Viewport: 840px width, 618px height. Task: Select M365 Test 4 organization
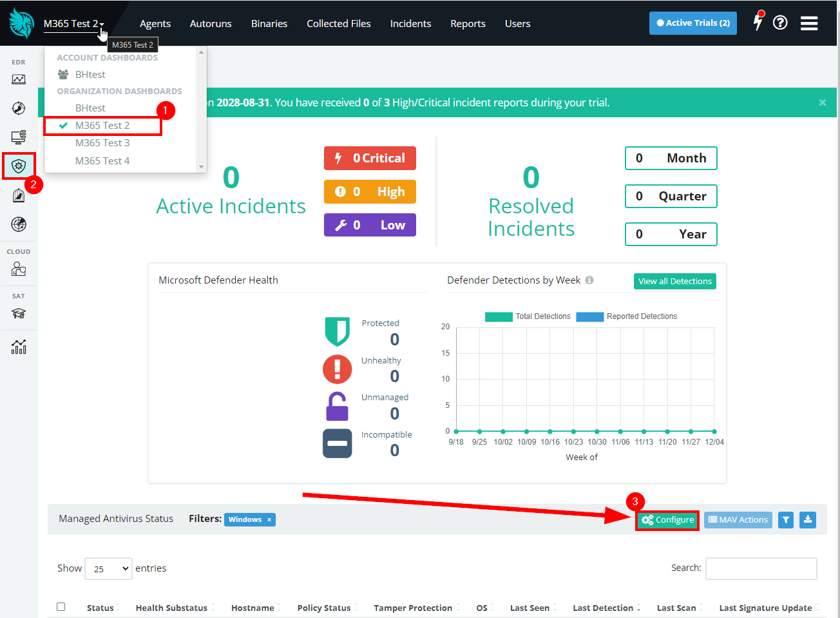(x=102, y=161)
